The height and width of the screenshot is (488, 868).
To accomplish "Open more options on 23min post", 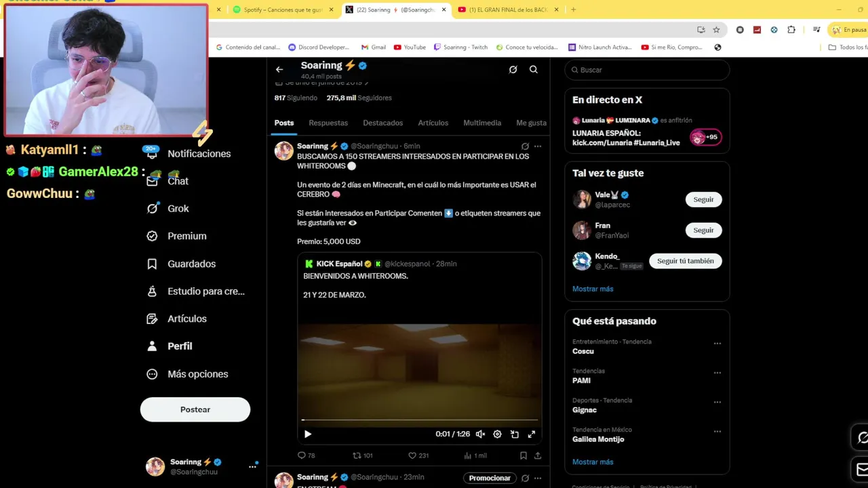I will [538, 479].
